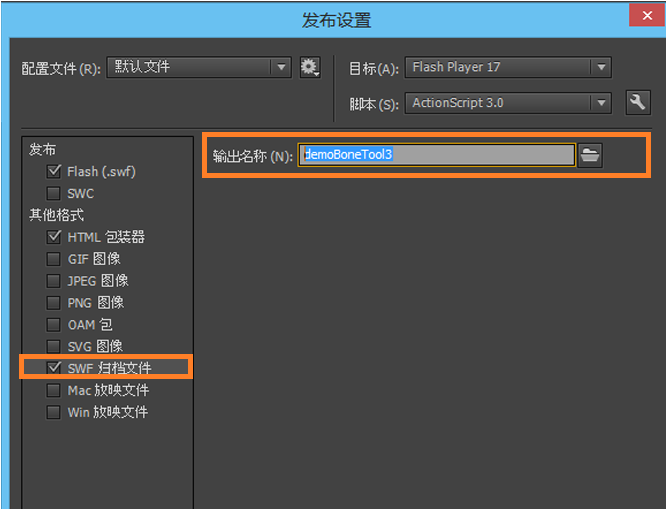This screenshot has height=510, width=667.
Task: Open ActionScript settings with wrench icon
Action: coord(638,103)
